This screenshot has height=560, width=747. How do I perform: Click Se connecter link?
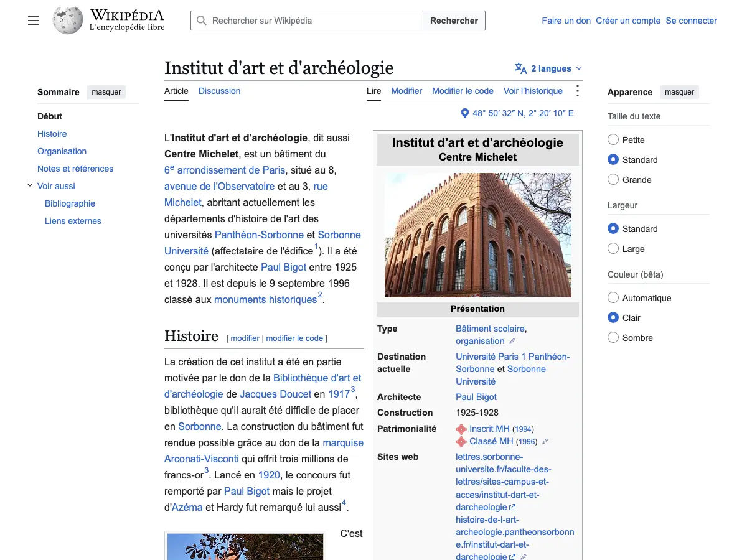pos(691,21)
